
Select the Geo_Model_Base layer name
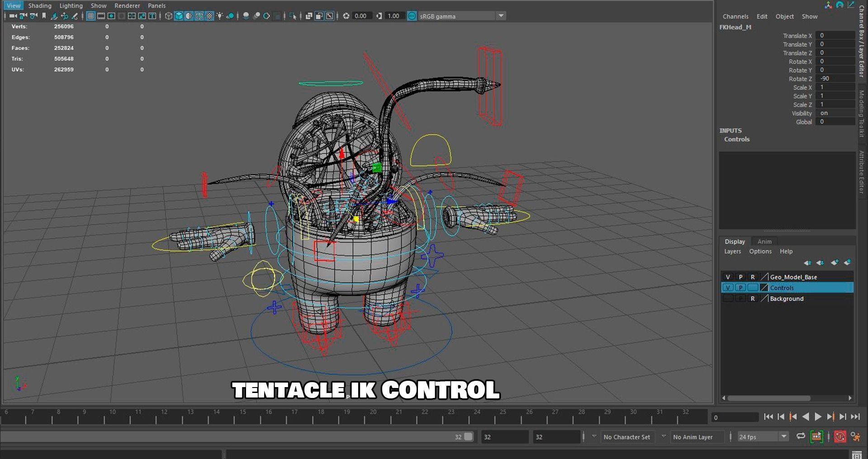[793, 277]
